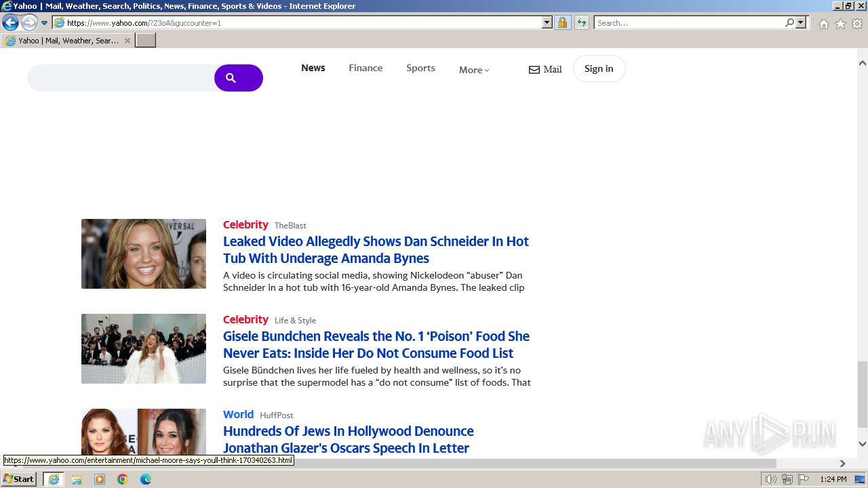Click the IE search magnifier icon

789,23
